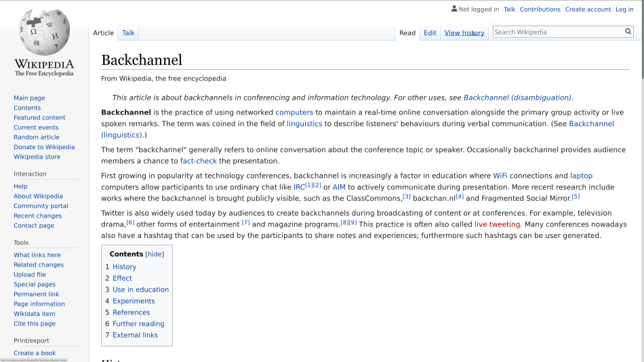Follow the computers link
Viewport: 644px width, 362px height.
tap(294, 113)
